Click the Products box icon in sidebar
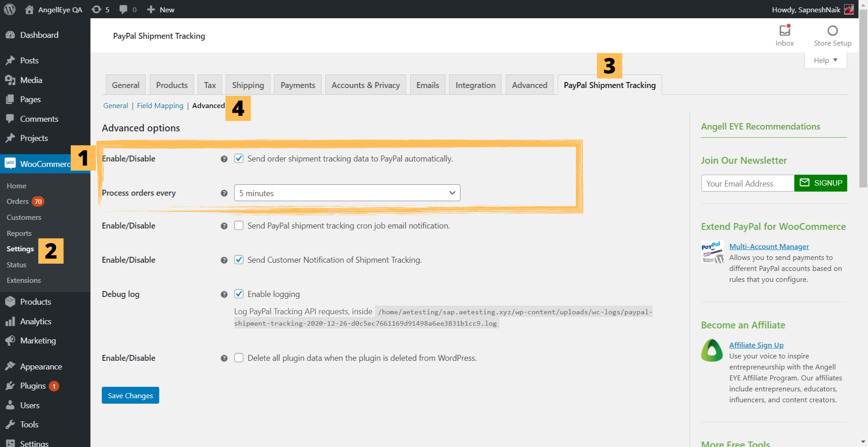The image size is (868, 447). 10,302
